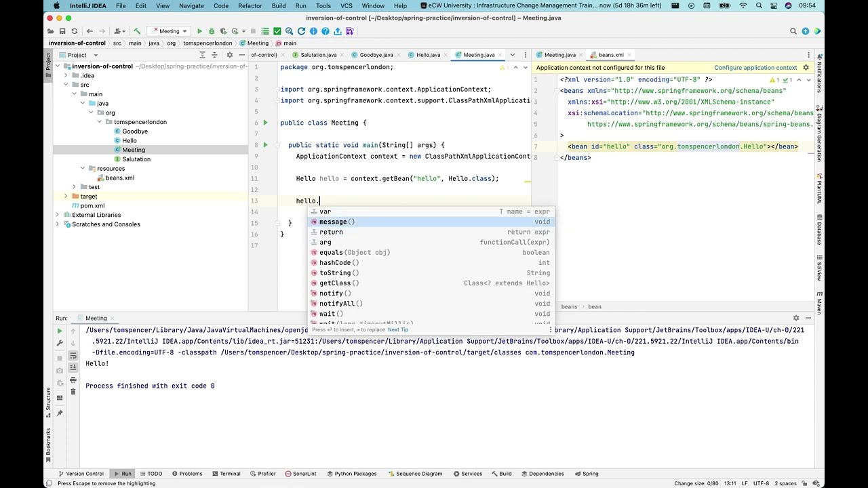Pin the Run tab

coord(60,413)
